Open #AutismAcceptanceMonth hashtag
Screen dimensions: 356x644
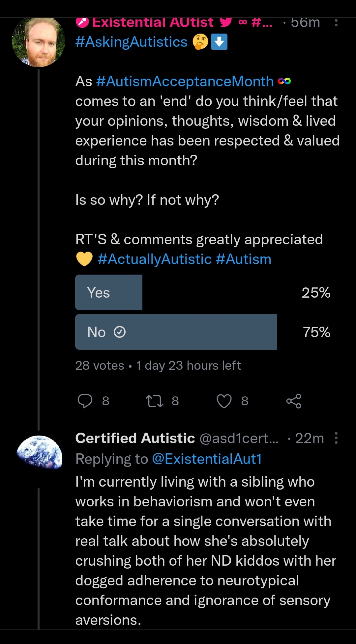(185, 81)
